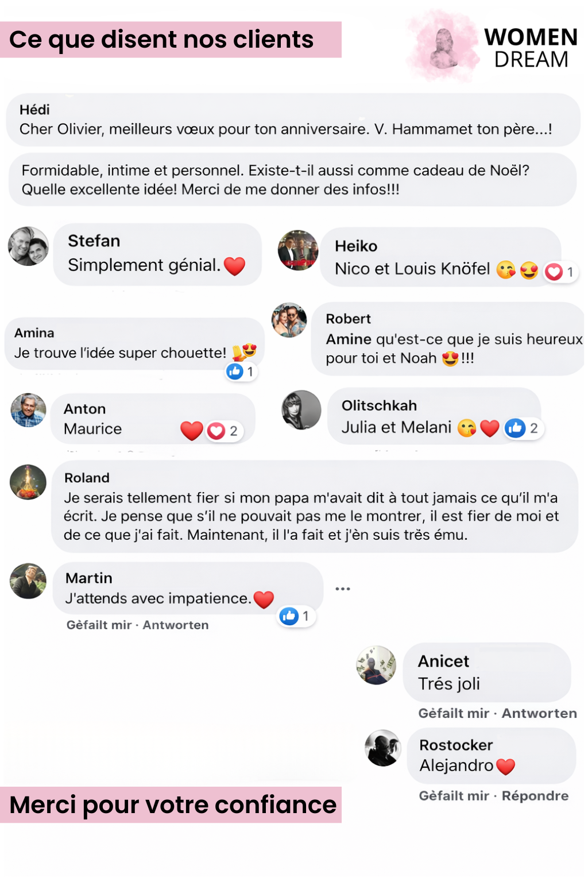Click Répondre under Rostocker's comment
Image resolution: width=588 pixels, height=882 pixels.
click(x=535, y=796)
